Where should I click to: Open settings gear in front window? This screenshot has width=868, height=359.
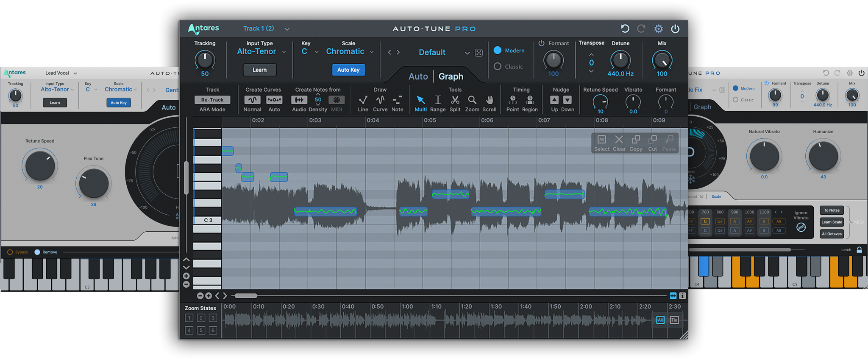tap(658, 28)
